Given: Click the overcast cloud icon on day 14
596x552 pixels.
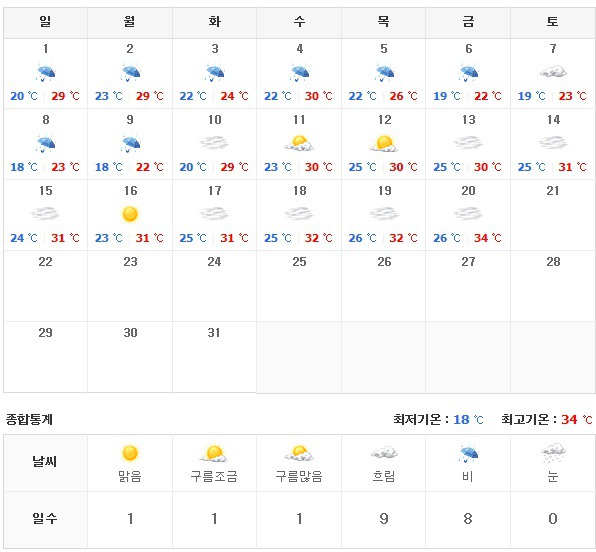Looking at the screenshot, I should tap(553, 143).
